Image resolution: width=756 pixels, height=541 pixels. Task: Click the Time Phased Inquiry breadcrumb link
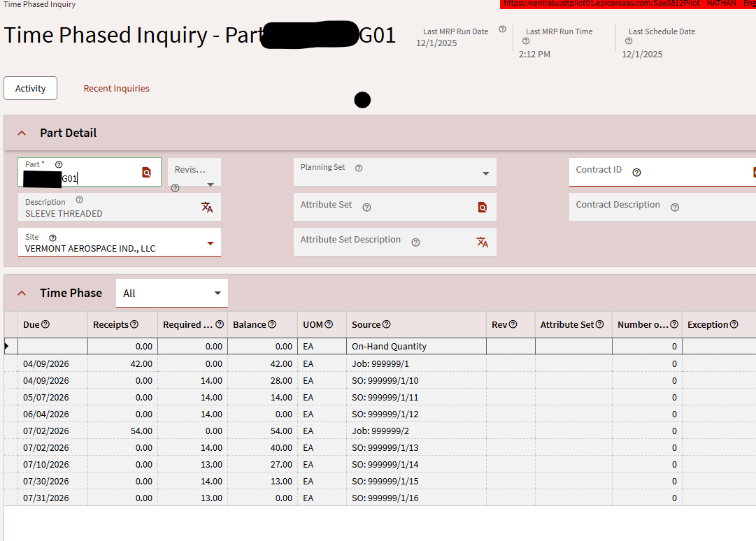point(38,4)
